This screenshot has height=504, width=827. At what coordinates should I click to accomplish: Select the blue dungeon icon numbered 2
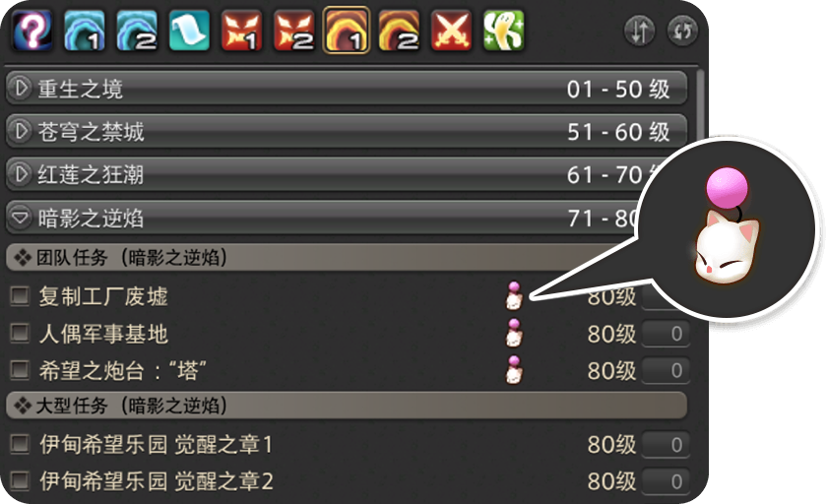pyautogui.click(x=137, y=31)
